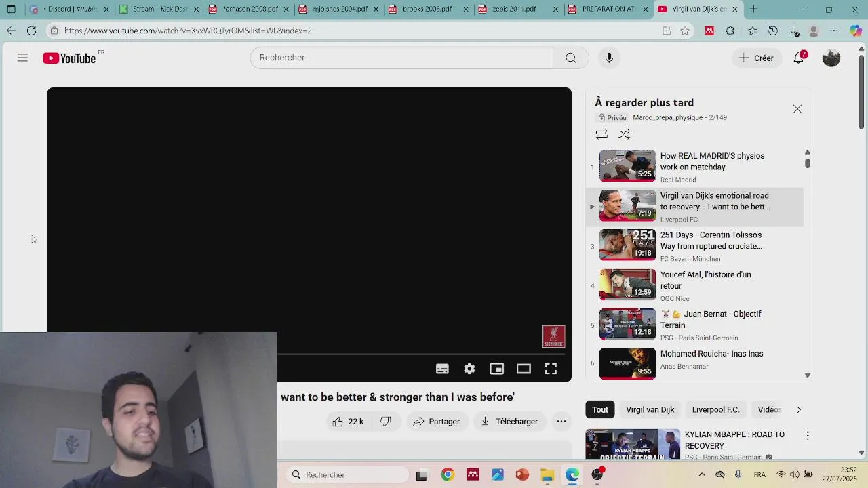Open options for KYLIAN MBAPPE recommended video

point(808,436)
